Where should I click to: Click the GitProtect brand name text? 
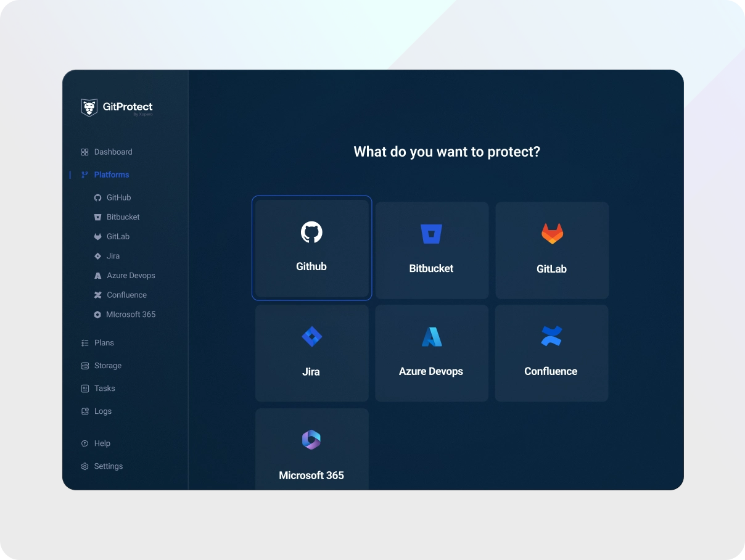point(128,107)
